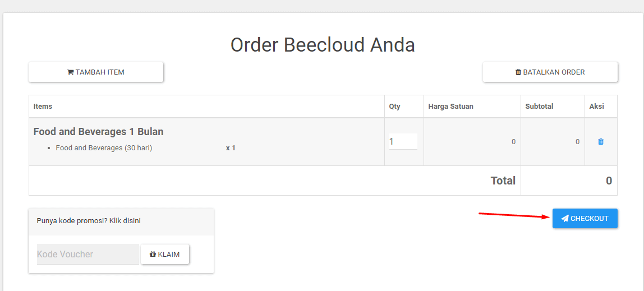
Task: Select the 'Food and Beverages 1 Bulan' title
Action: [x=99, y=132]
